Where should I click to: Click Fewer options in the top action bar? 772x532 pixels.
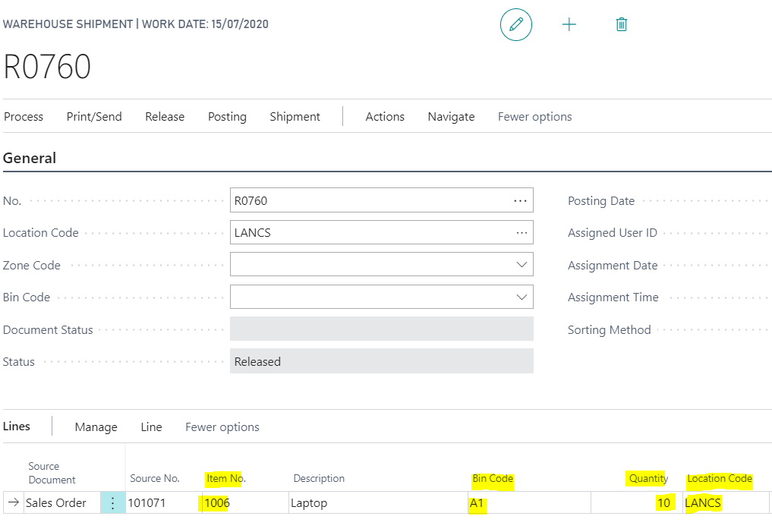(x=534, y=117)
